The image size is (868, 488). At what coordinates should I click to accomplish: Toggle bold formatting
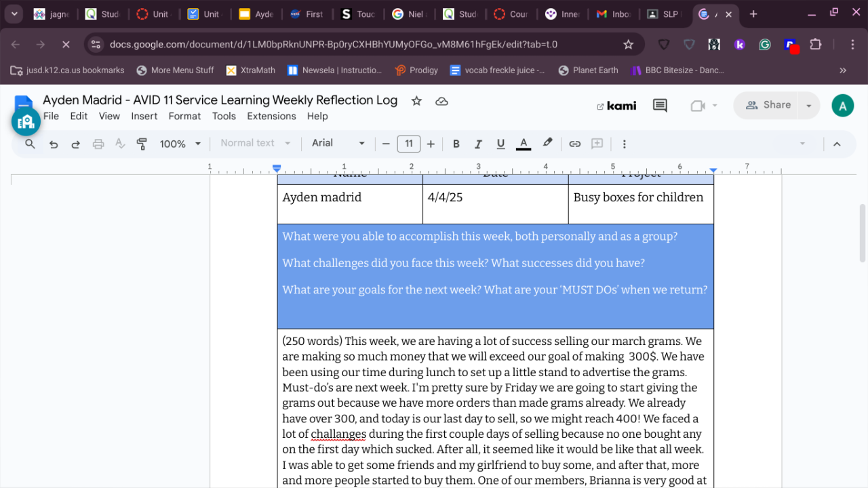coord(456,144)
